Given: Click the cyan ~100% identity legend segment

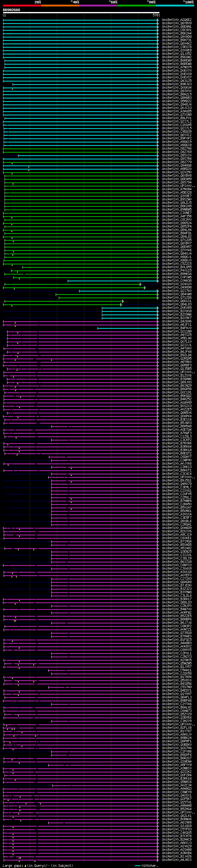Looking at the screenshot, I should 175,6.
